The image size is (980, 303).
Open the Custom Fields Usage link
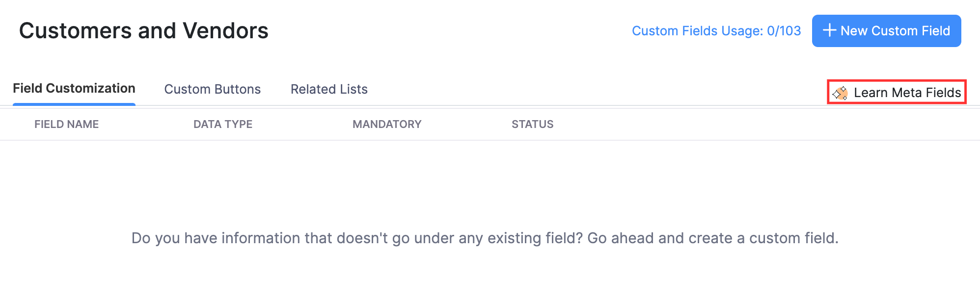coord(717,31)
